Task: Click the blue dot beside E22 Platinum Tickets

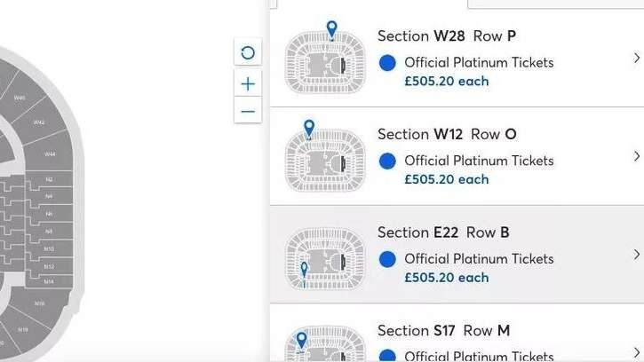Action: click(x=387, y=259)
